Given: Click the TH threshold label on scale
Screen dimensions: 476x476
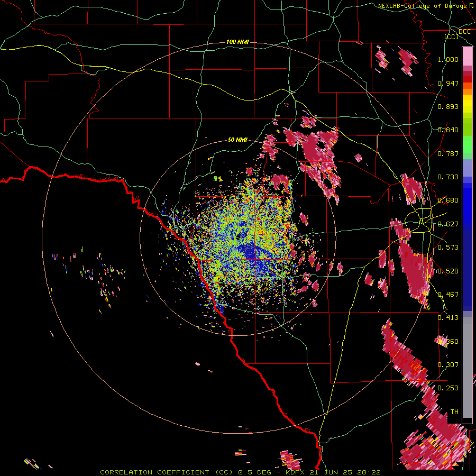Looking at the screenshot, I should point(454,412).
